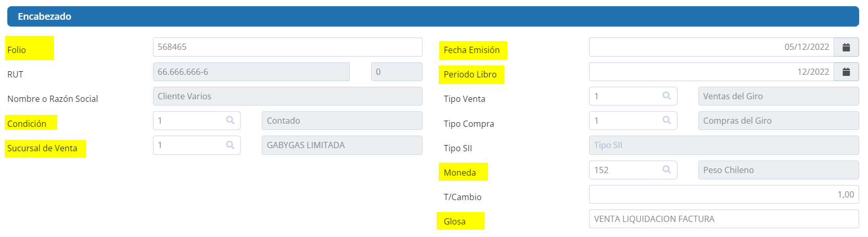Click the Glosa text field

tap(723, 219)
